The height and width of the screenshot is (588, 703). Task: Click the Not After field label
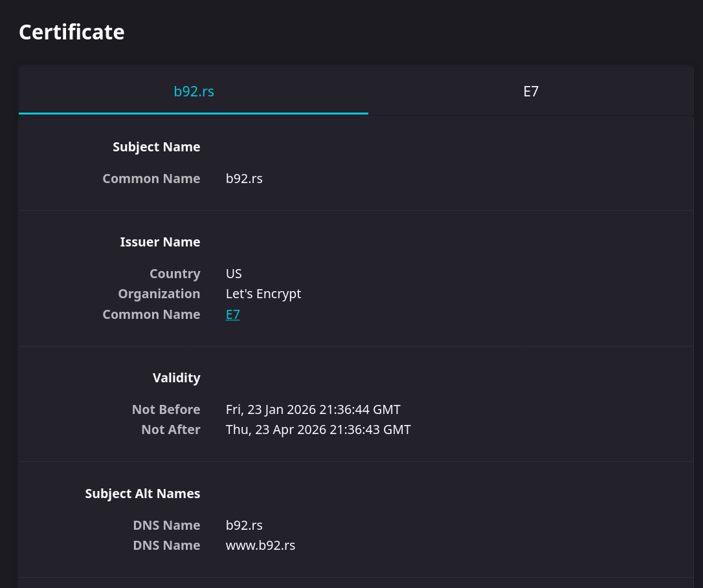point(171,430)
